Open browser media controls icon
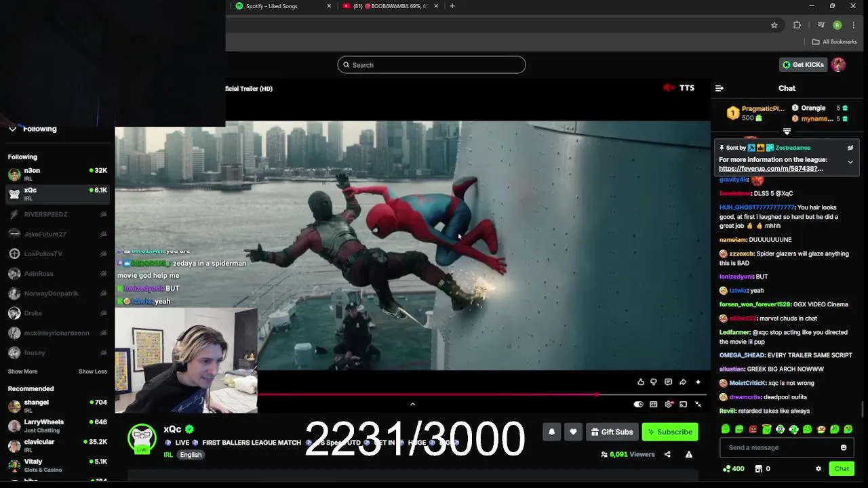This screenshot has height=488, width=868. pyautogui.click(x=821, y=25)
